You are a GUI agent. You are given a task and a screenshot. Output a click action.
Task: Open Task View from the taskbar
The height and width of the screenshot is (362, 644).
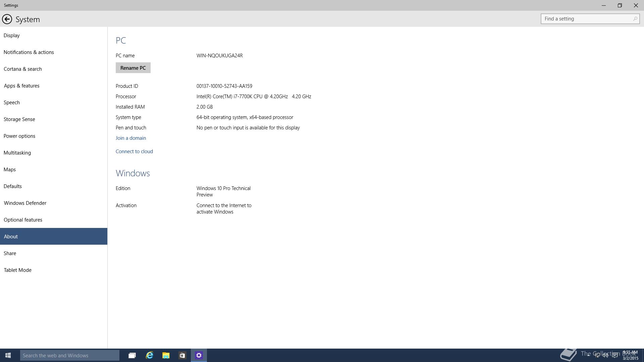(132, 355)
